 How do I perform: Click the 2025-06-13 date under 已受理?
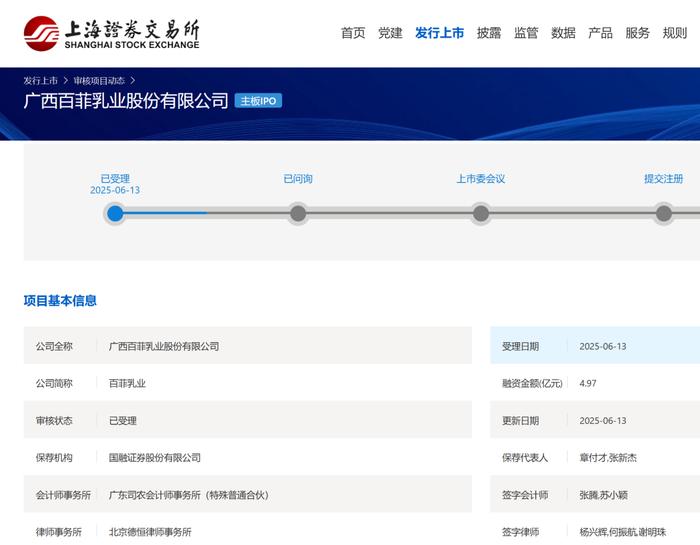pyautogui.click(x=115, y=190)
